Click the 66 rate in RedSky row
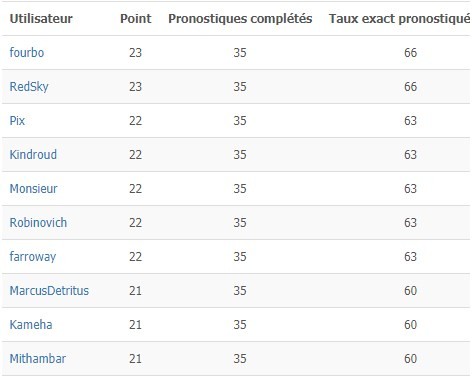 click(x=410, y=87)
